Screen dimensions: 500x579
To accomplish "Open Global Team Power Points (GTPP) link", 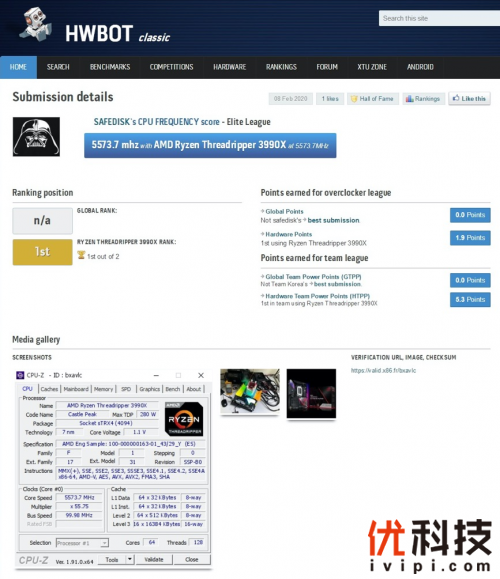I will 313,277.
